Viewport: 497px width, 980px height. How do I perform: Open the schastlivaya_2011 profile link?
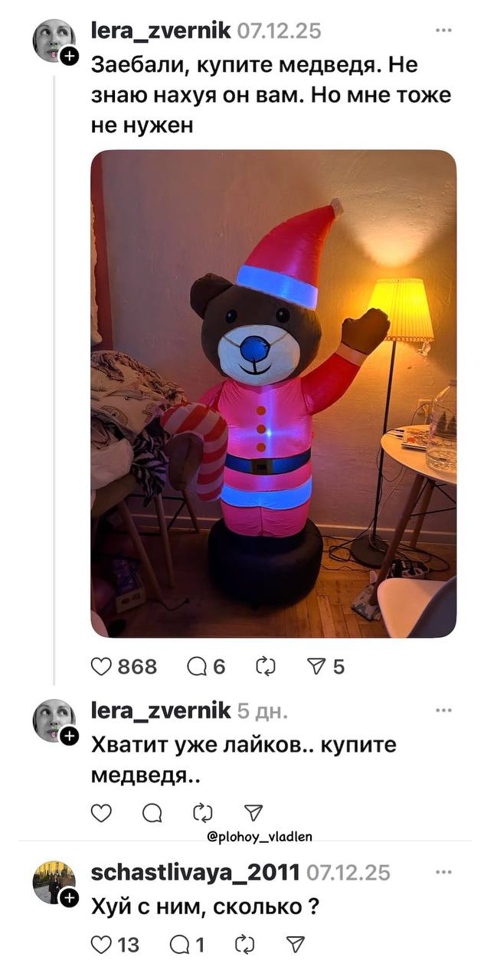195,871
